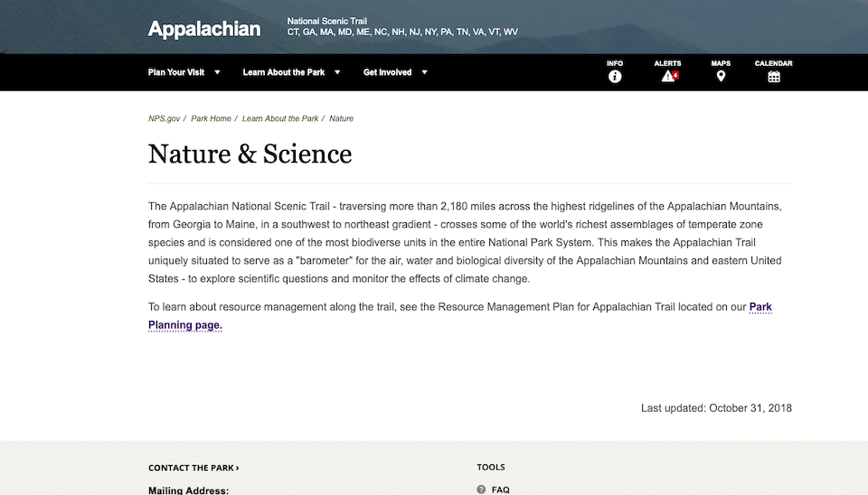Follow the Park Home breadcrumb link
This screenshot has width=868, height=495.
click(x=211, y=118)
